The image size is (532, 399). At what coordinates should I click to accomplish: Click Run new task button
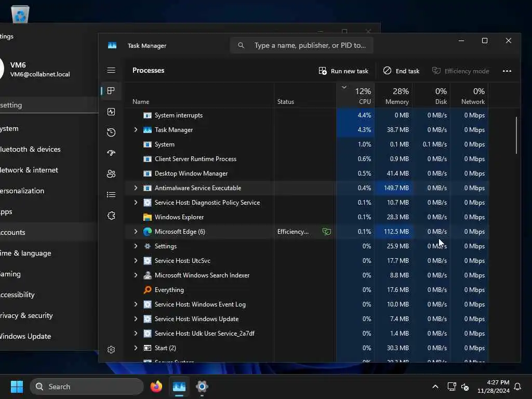(x=343, y=71)
